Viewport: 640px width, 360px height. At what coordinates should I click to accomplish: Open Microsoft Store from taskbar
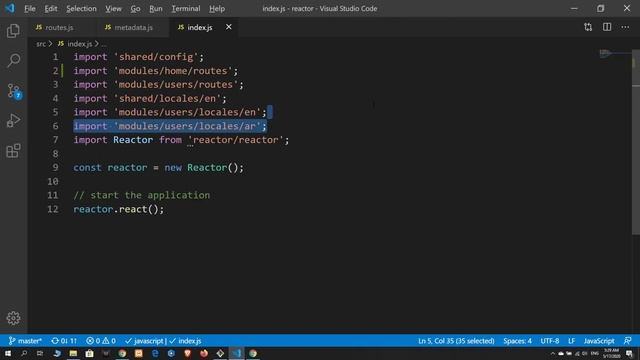[x=89, y=353]
